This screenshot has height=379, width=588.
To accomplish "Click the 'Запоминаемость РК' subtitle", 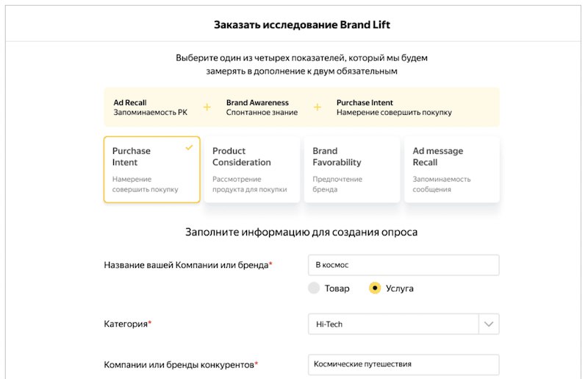I will click(150, 113).
